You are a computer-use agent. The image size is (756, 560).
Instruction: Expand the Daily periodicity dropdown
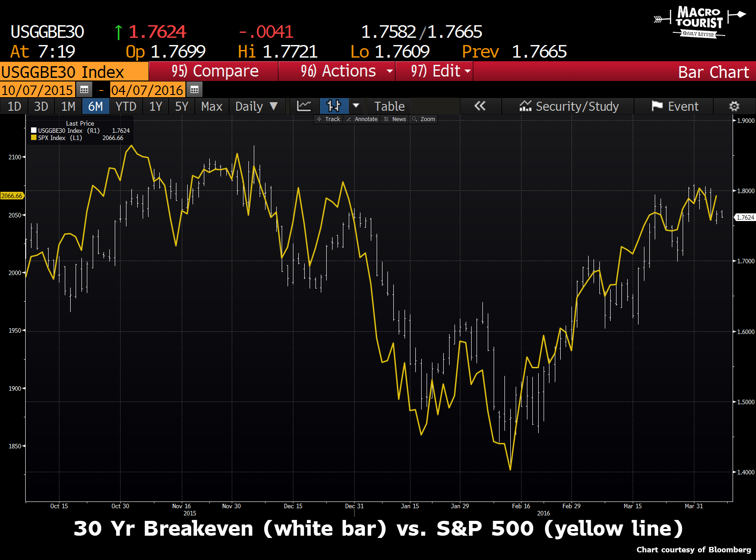(257, 106)
